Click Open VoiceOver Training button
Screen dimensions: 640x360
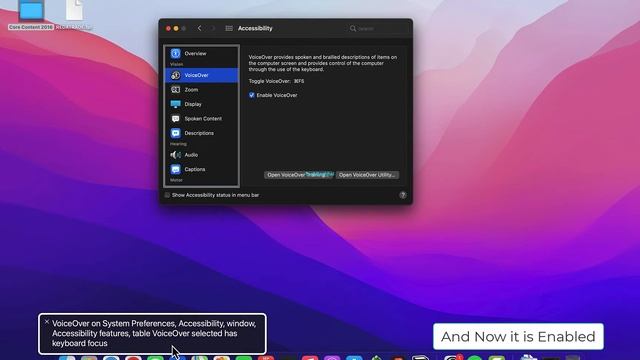[299, 175]
